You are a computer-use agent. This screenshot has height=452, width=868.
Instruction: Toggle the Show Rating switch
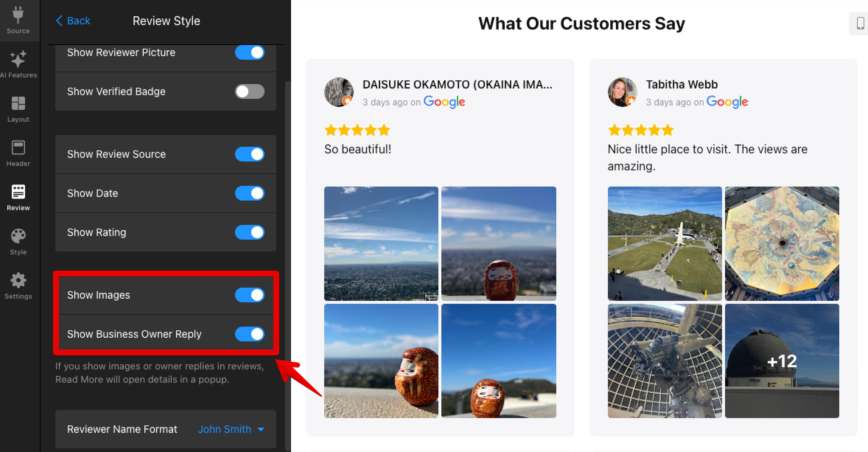coord(250,232)
